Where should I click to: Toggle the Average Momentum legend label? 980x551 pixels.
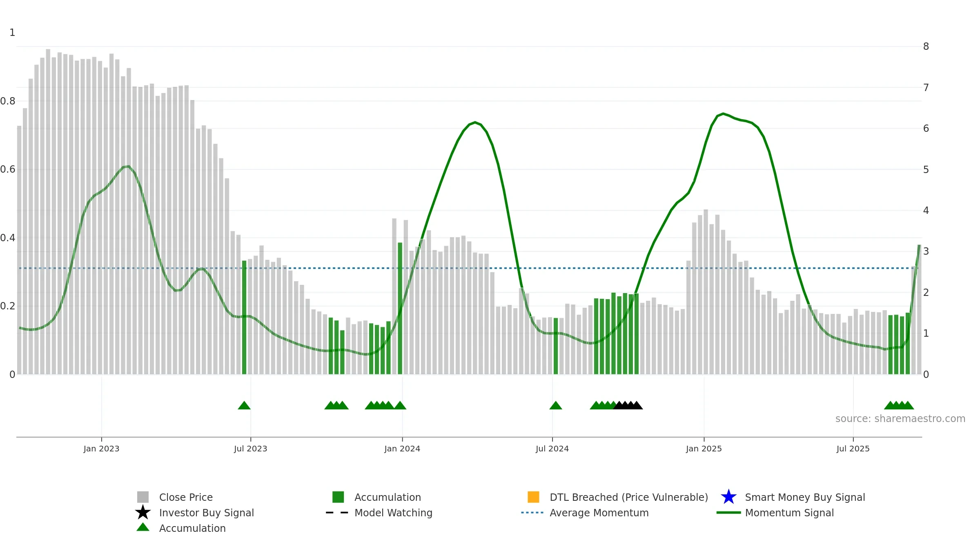599,513
